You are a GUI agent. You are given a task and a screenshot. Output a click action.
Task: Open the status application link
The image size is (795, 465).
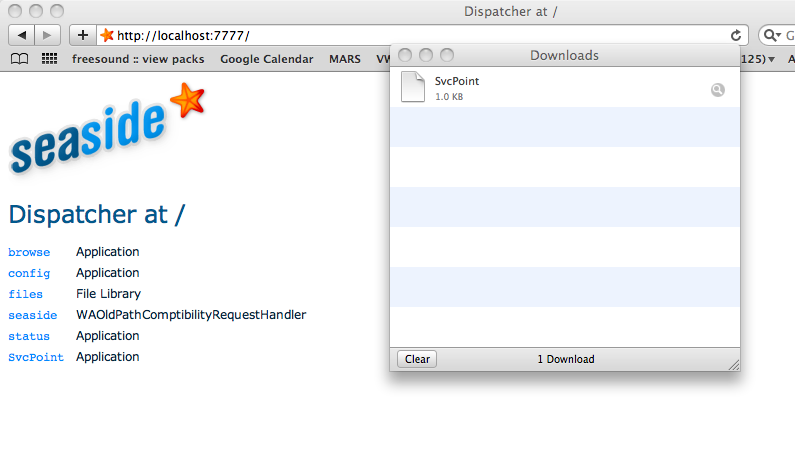coord(29,336)
